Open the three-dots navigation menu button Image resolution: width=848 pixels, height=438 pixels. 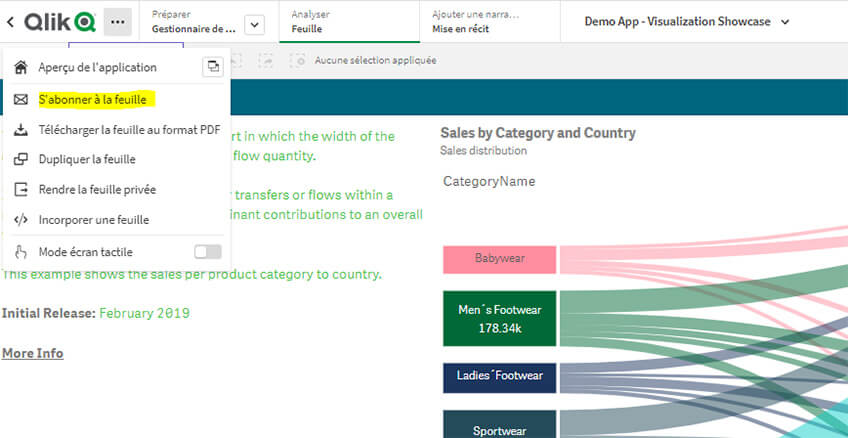click(x=118, y=22)
